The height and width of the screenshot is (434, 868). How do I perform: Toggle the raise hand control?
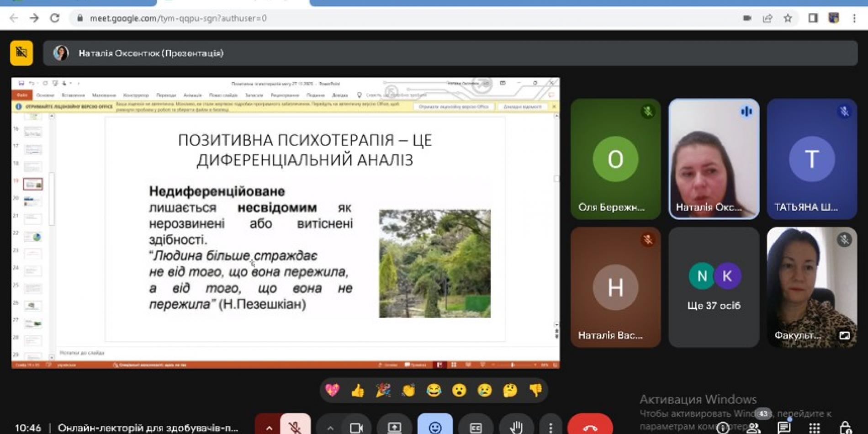click(516, 427)
